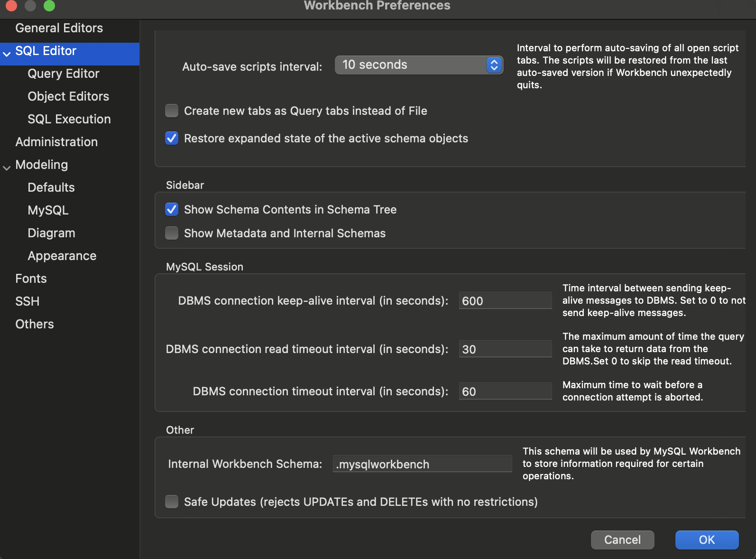The height and width of the screenshot is (559, 756).
Task: Select Modeling in sidebar
Action: point(42,165)
